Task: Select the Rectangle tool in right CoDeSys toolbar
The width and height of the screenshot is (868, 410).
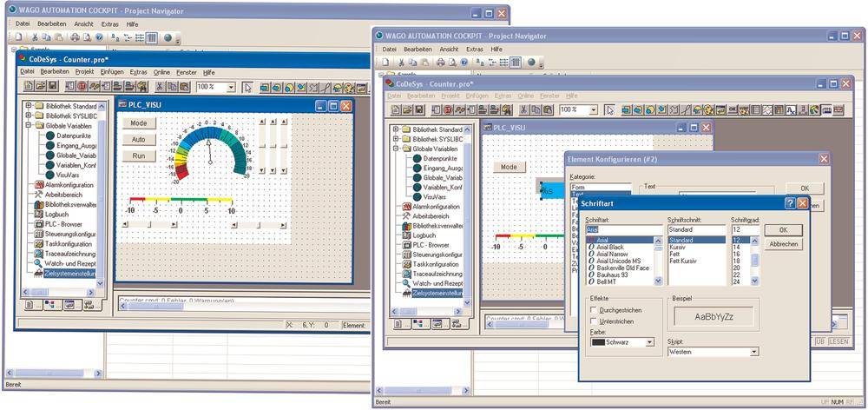Action: [628, 109]
